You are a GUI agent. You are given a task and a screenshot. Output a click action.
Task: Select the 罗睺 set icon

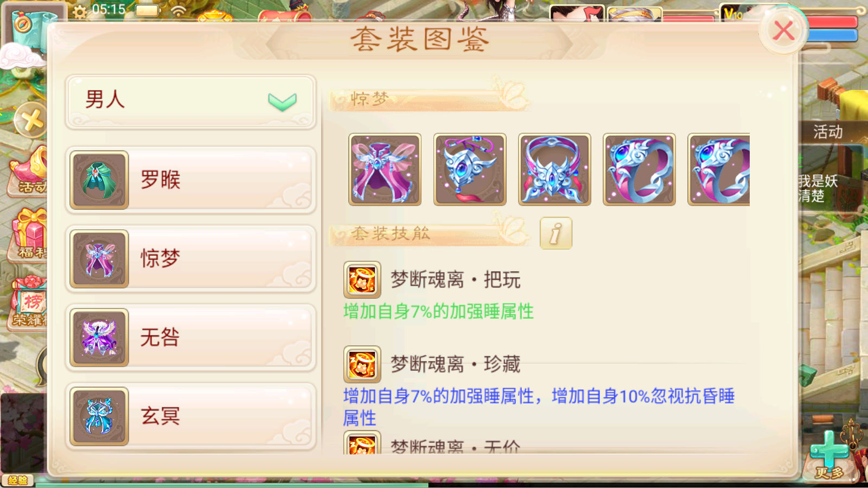99,180
